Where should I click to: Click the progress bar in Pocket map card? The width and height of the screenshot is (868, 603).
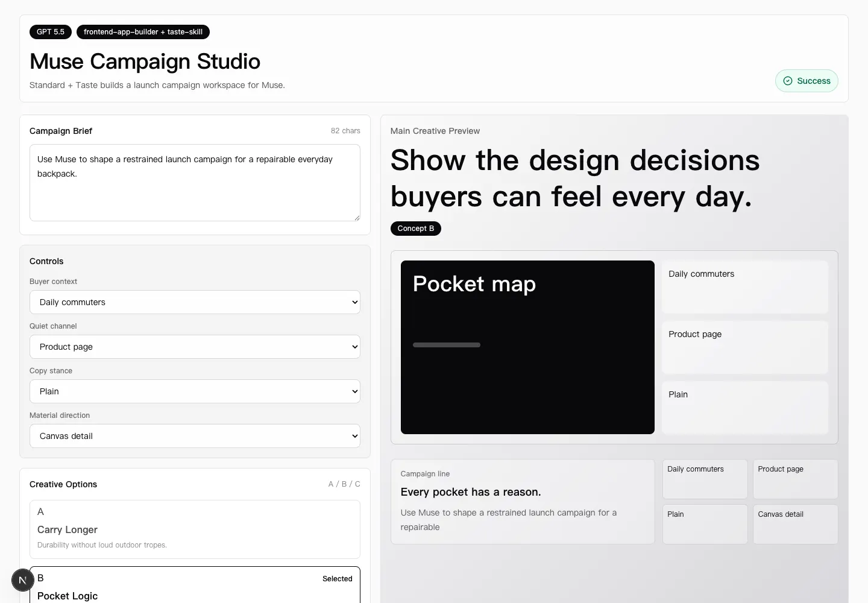(447, 345)
